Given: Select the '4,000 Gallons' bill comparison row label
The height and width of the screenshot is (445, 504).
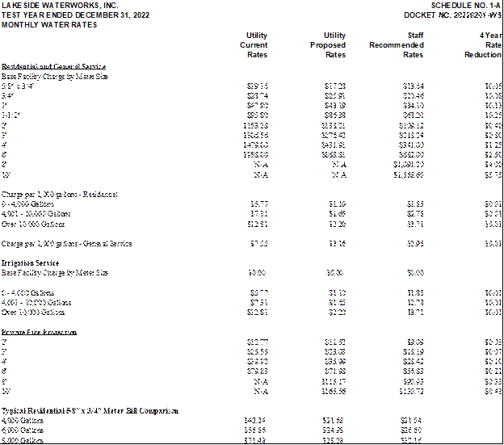Looking at the screenshot, I should click(x=23, y=421).
